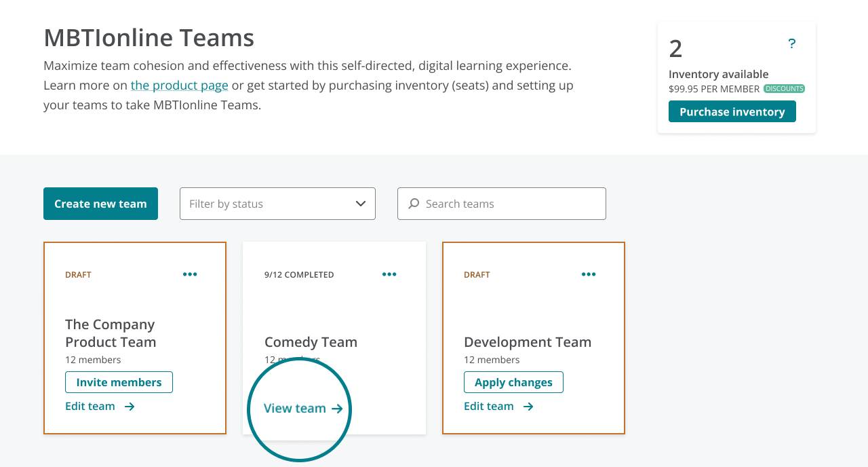Click the MBTIonline Teams heading

[x=149, y=37]
